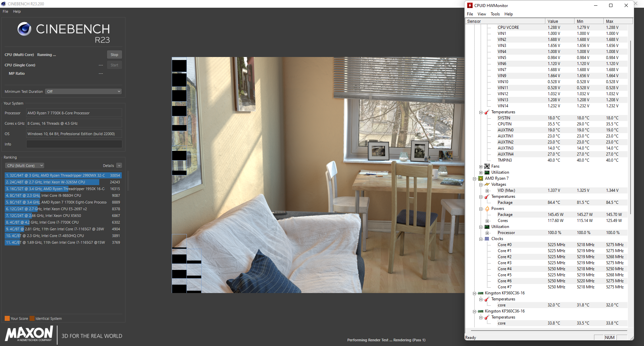The height and width of the screenshot is (346, 644).
Task: Open the CPU (Multi Core) ranking dropdown
Action: 24,166
